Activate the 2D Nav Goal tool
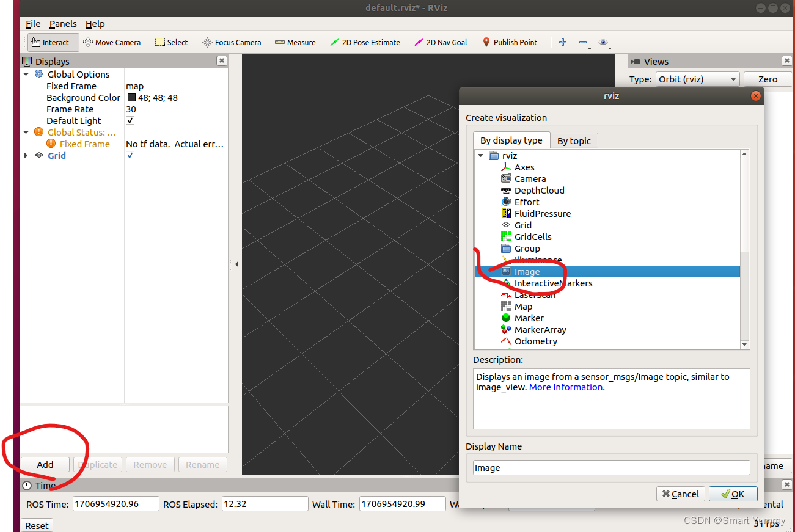 (441, 42)
